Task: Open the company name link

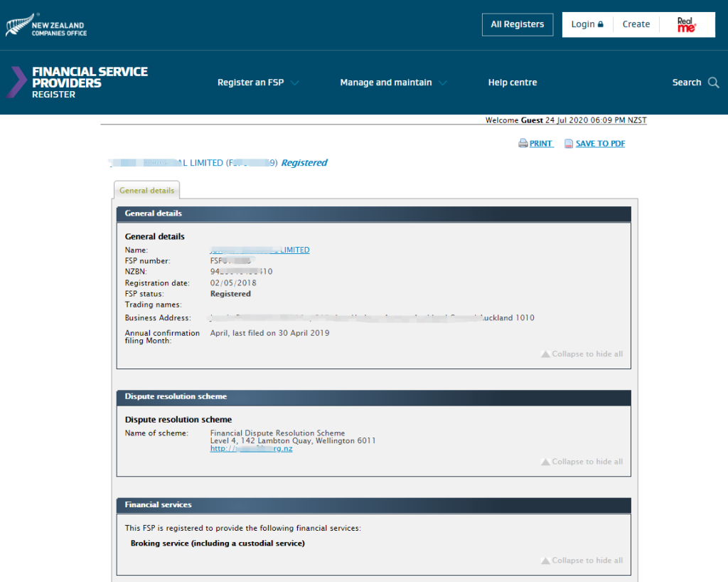Action: point(259,250)
